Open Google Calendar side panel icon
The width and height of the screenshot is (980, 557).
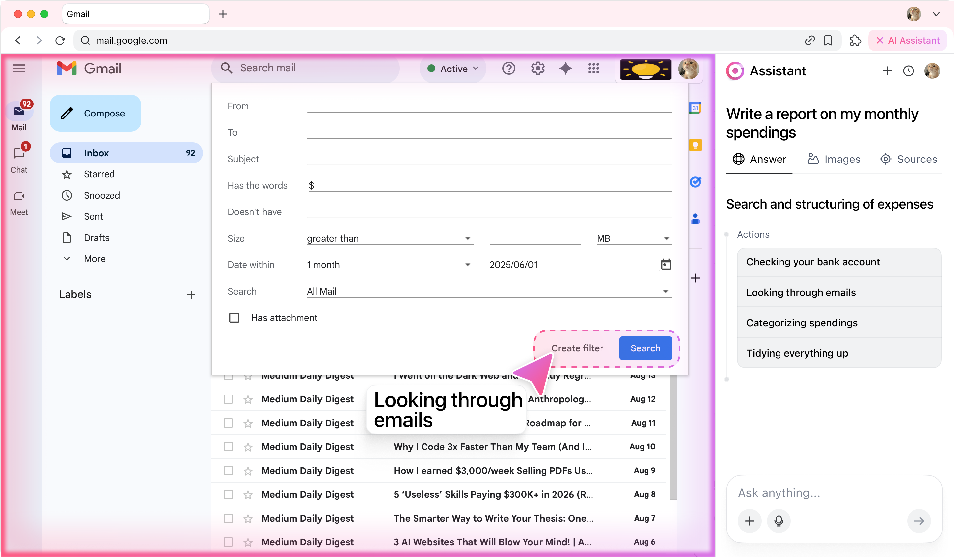tap(695, 108)
